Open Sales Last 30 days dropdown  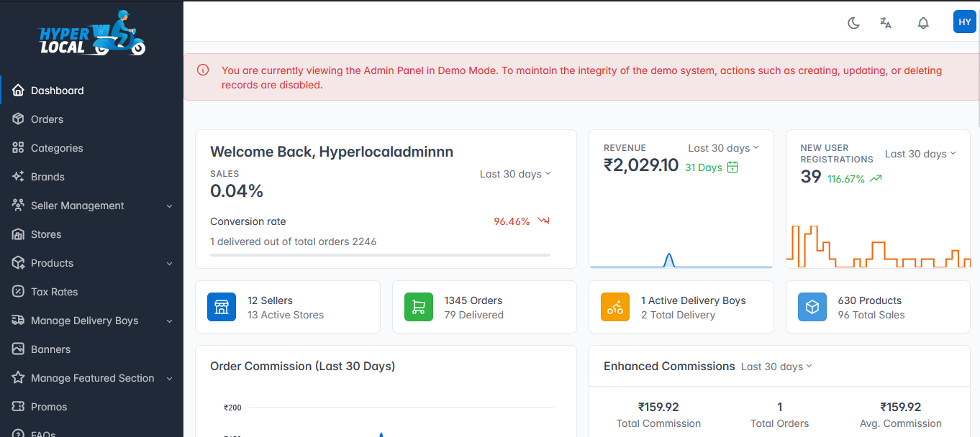(x=515, y=174)
